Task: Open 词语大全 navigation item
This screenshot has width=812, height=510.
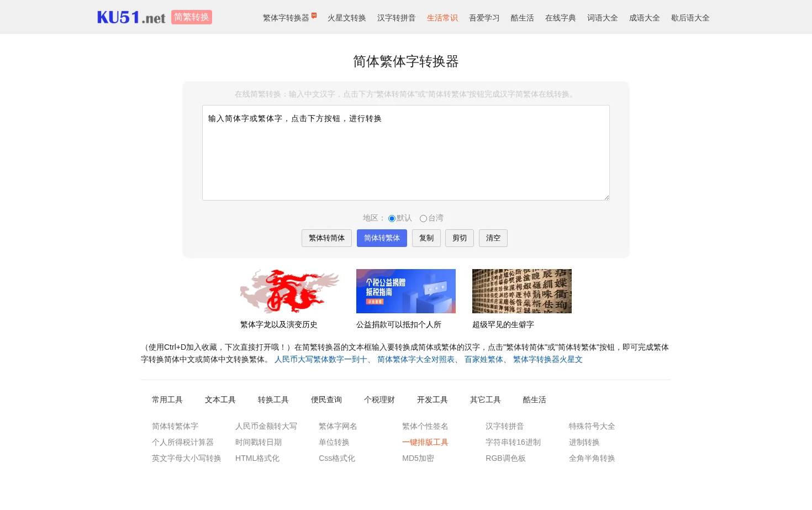Action: pyautogui.click(x=603, y=18)
